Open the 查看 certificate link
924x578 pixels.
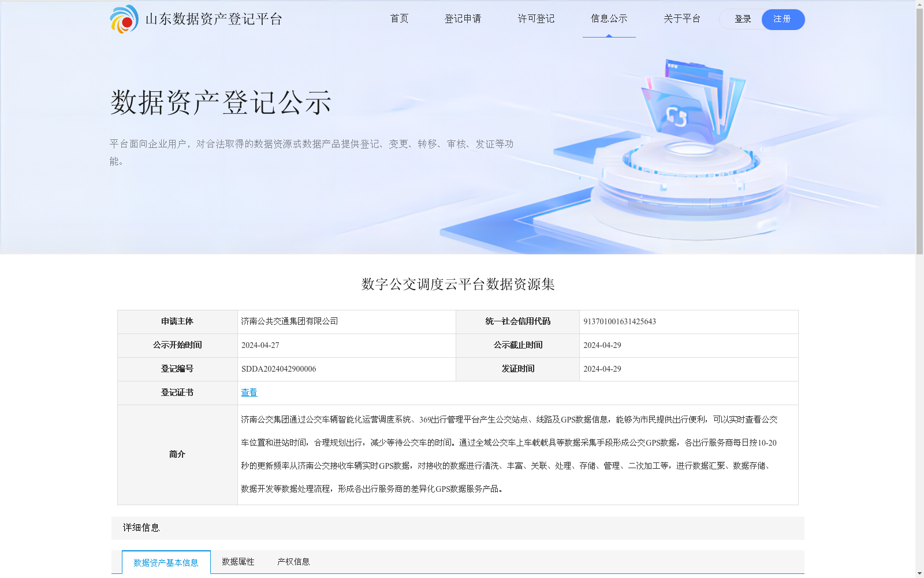pyautogui.click(x=249, y=392)
